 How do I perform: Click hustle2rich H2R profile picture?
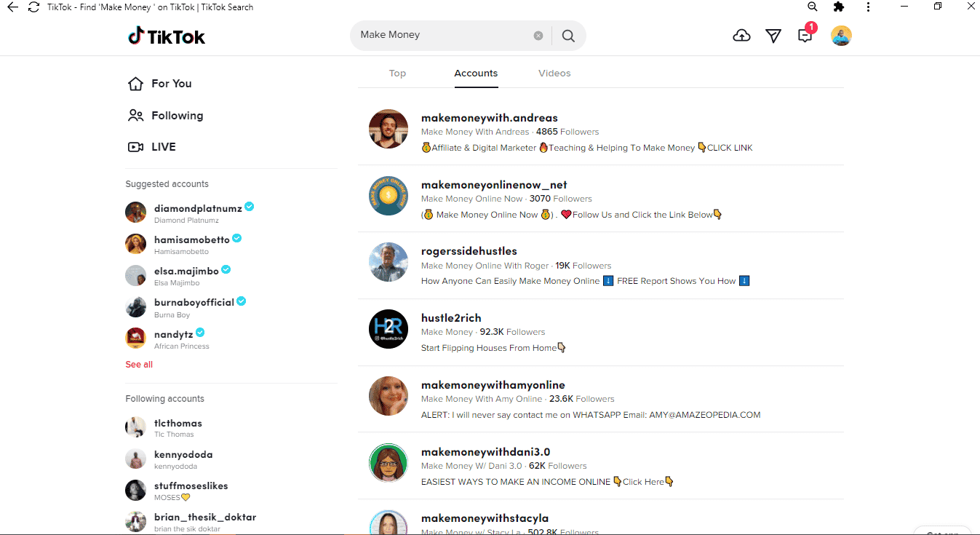click(x=389, y=329)
